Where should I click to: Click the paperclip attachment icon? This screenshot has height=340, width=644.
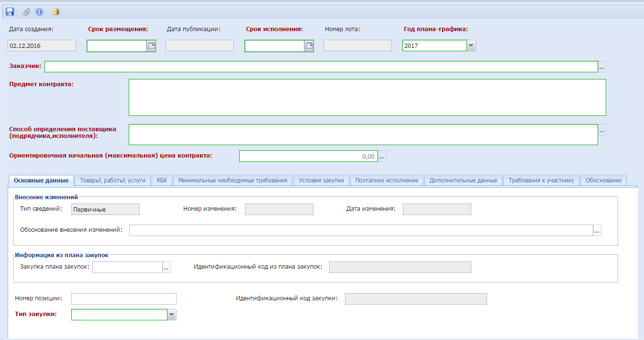click(27, 11)
